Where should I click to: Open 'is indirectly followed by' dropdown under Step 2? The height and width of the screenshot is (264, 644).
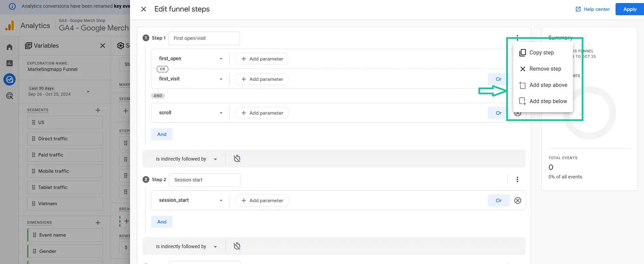[186, 246]
